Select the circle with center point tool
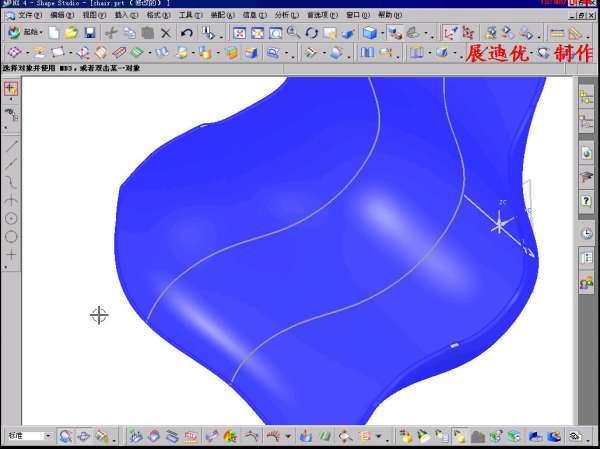Viewport: 600px width, 449px height. [x=11, y=219]
